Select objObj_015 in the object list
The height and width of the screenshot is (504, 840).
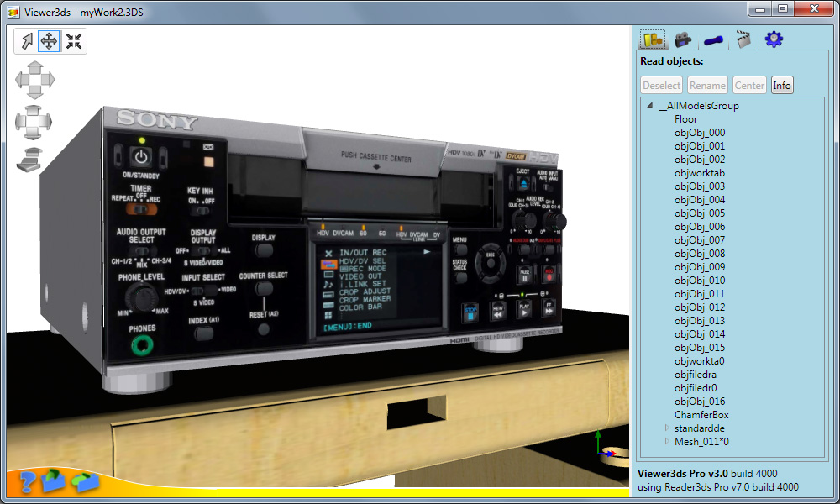700,347
